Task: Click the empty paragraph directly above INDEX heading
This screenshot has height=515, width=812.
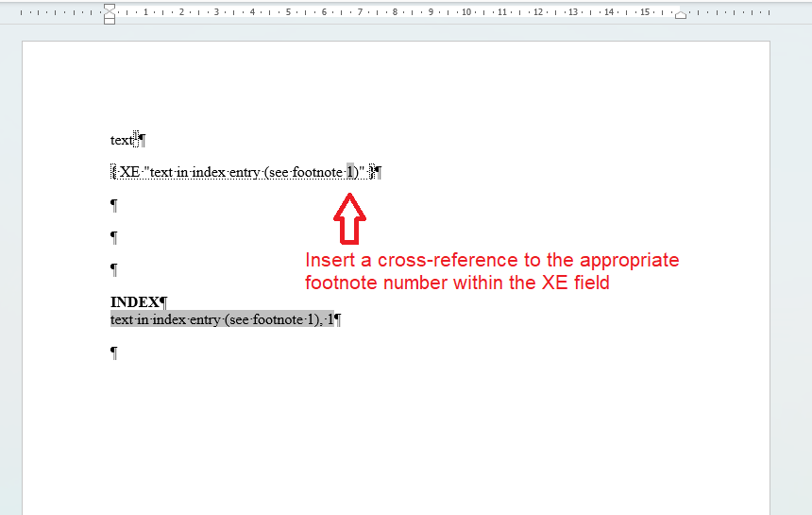Action: pyautogui.click(x=114, y=269)
